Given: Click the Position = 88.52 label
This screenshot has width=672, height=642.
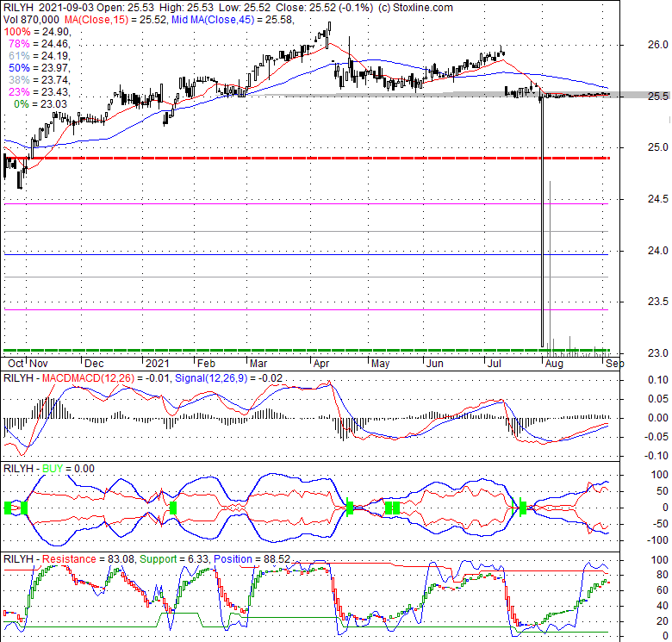Looking at the screenshot, I should click(x=252, y=559).
